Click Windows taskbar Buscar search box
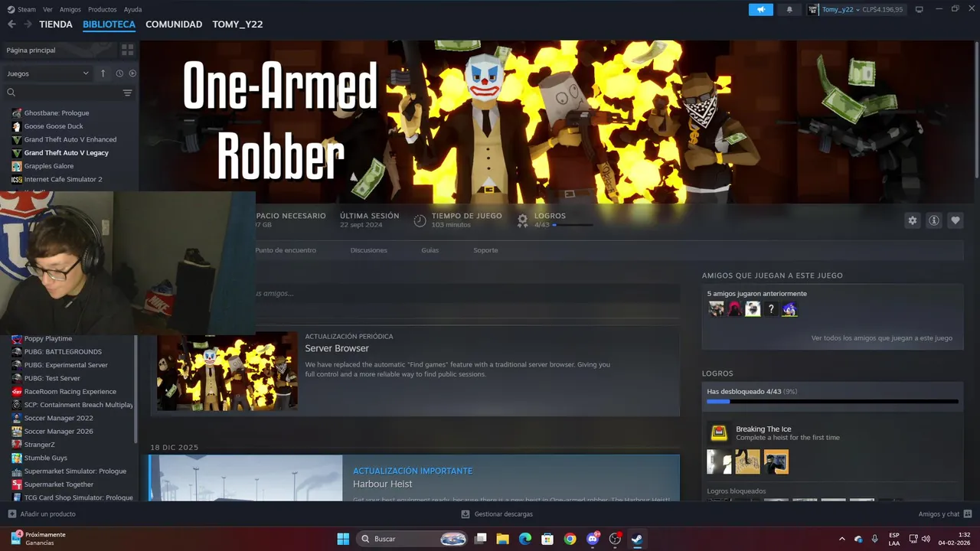Viewport: 980px width, 551px height. (413, 539)
